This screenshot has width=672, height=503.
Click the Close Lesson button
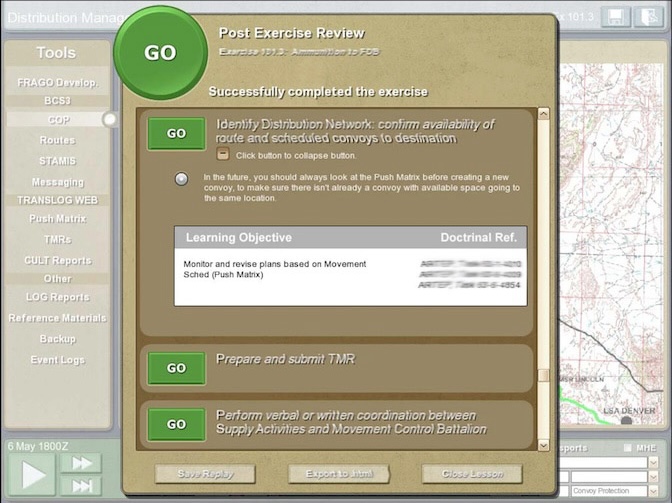coord(471,474)
